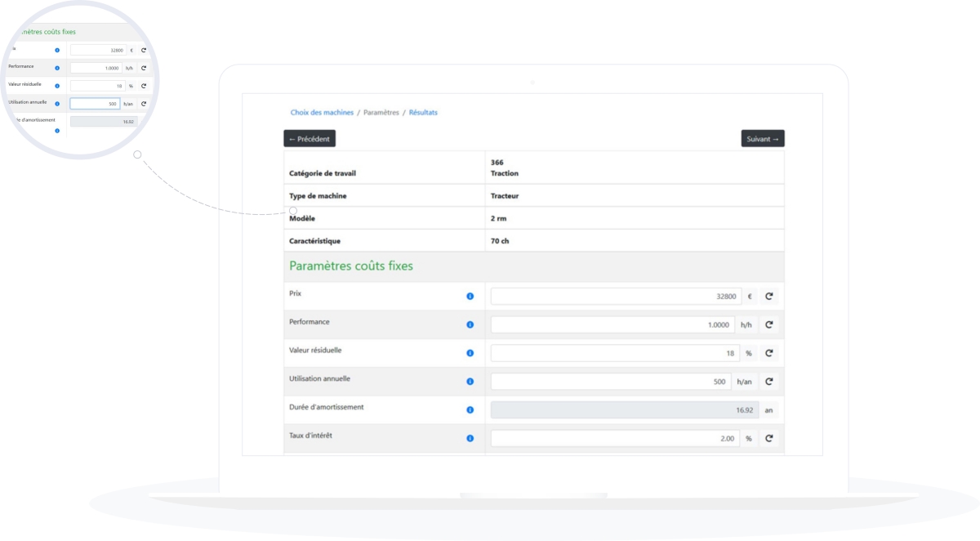Screen dimensions: 980x541
Task: Go to Choix des machines breadcrumb
Action: [x=322, y=113]
